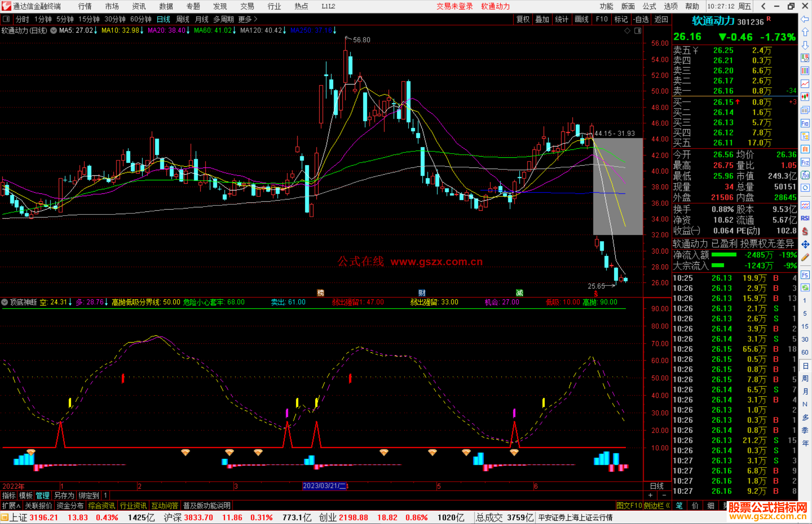Switch to the 周线 weekly period tab

pyautogui.click(x=183, y=19)
